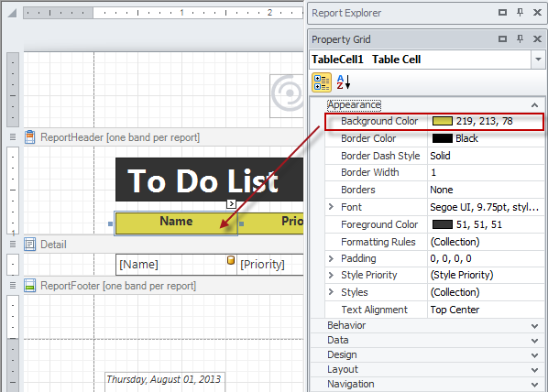
Task: Sort properties alphabetically with A-Z icon
Action: [344, 82]
